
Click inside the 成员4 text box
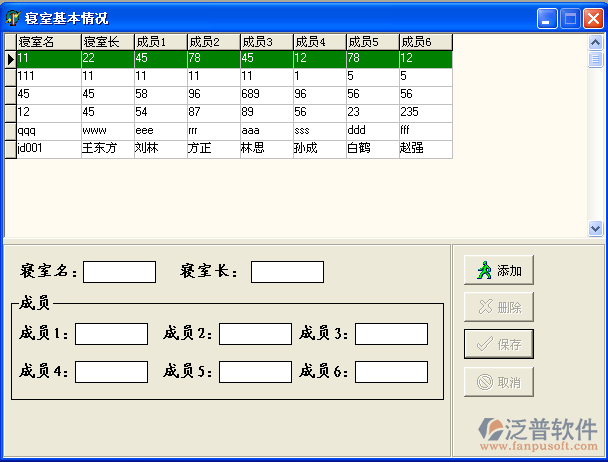[111, 372]
